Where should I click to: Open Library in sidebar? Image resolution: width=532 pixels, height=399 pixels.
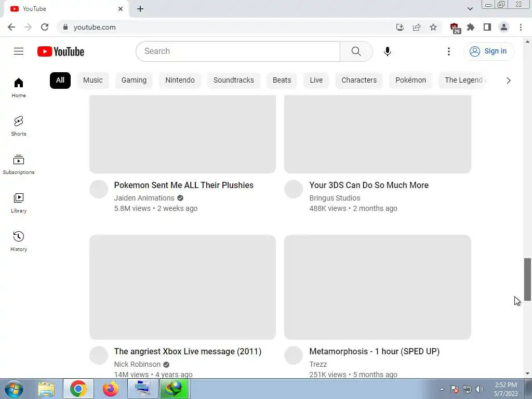19,203
